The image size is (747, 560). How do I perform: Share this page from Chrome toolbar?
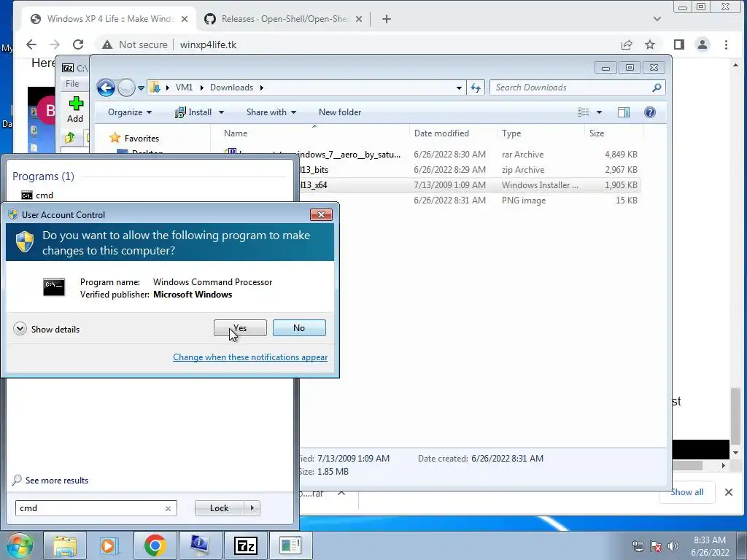[x=627, y=44]
